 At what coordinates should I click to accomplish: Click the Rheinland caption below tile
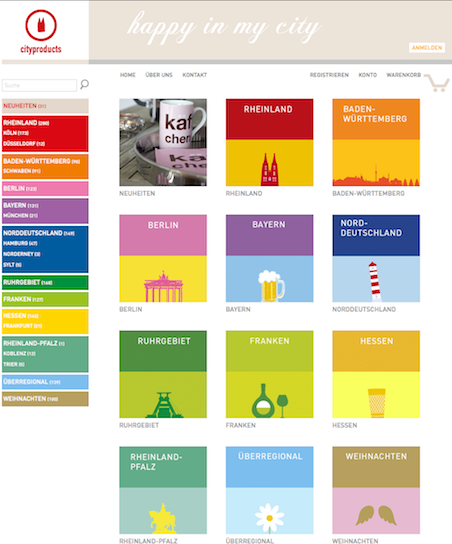[244, 193]
